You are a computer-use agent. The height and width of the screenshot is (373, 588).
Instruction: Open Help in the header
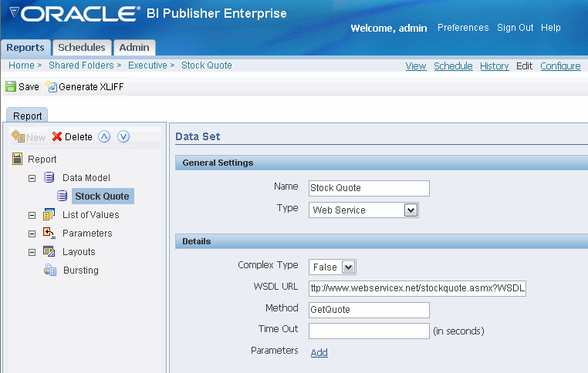pyautogui.click(x=550, y=28)
